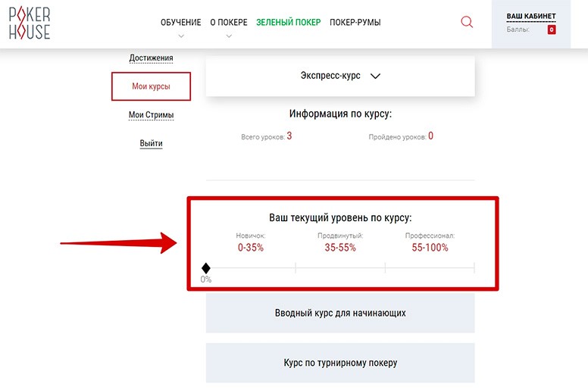Open the Покер-румы page
Image resolution: width=588 pixels, height=390 pixels.
point(355,22)
